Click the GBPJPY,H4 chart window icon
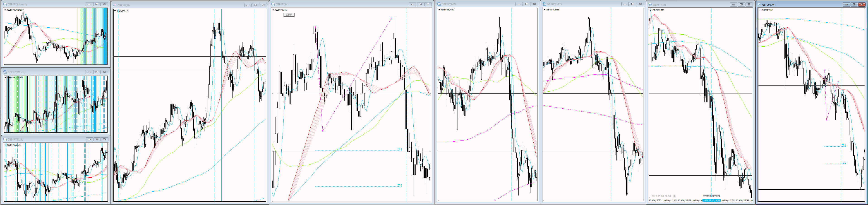 pyautogui.click(x=115, y=5)
